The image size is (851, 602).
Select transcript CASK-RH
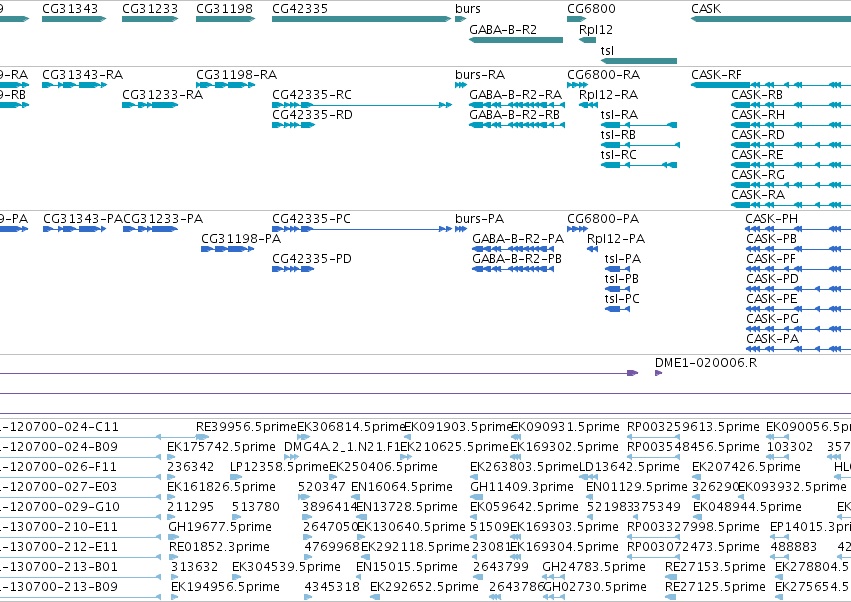click(x=791, y=125)
